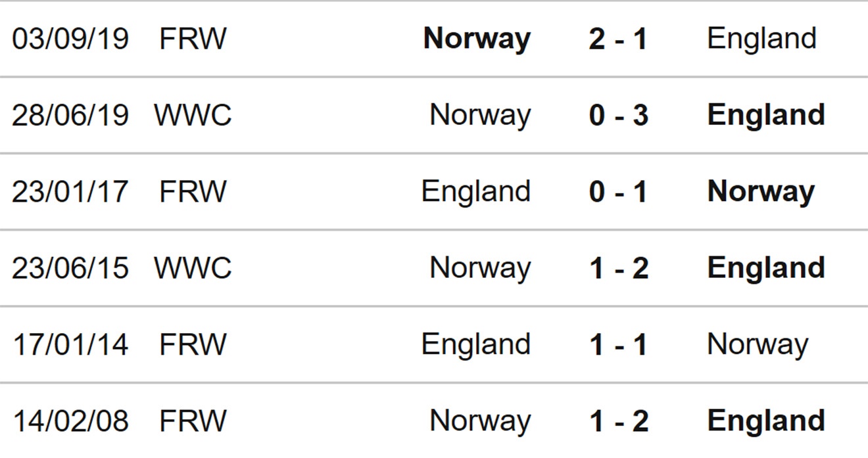Open the 1 - 1 draw score

(x=618, y=344)
